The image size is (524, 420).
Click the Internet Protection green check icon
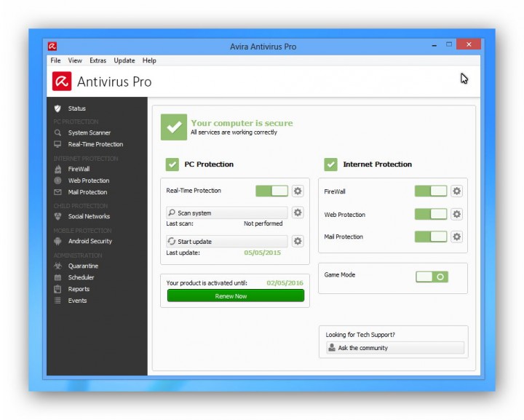click(x=330, y=165)
